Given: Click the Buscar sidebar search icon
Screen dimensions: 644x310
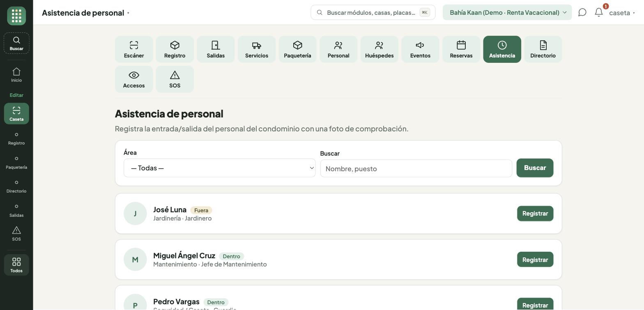Looking at the screenshot, I should [x=16, y=43].
